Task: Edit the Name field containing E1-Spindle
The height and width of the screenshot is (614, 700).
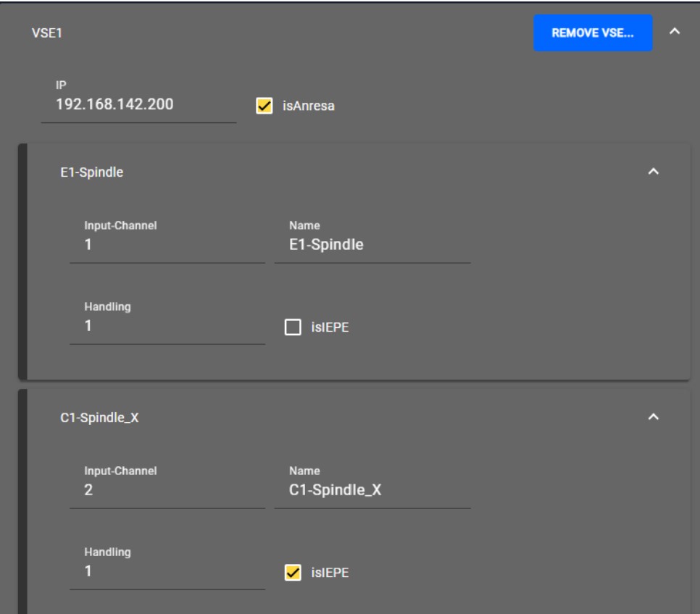Action: [372, 245]
